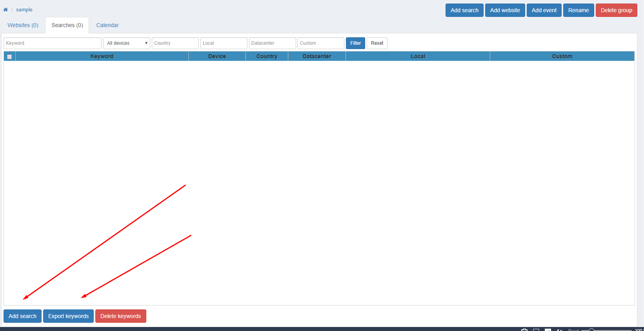The width and height of the screenshot is (644, 331).
Task: Click the red Delete keywords button
Action: pyautogui.click(x=120, y=316)
